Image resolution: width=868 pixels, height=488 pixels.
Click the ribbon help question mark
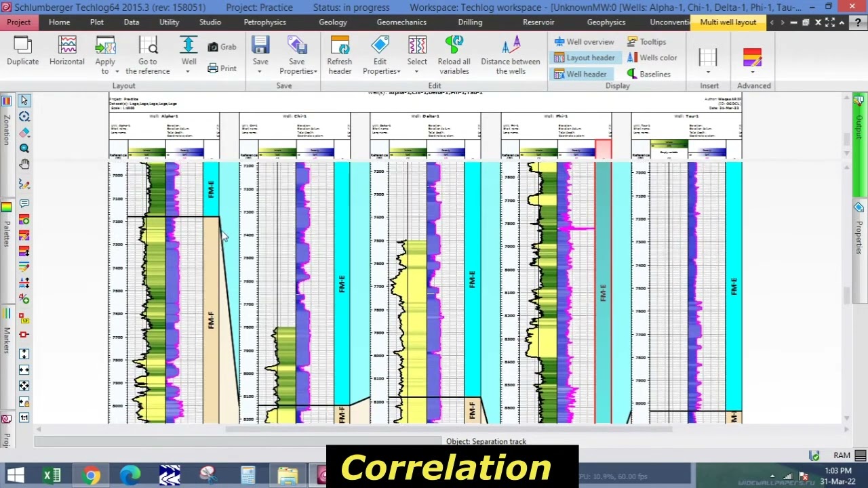[858, 22]
